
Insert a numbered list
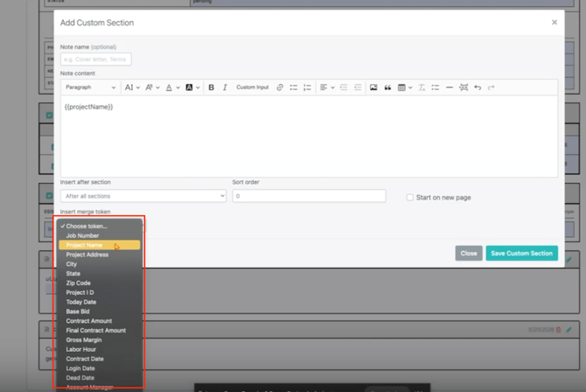(307, 87)
